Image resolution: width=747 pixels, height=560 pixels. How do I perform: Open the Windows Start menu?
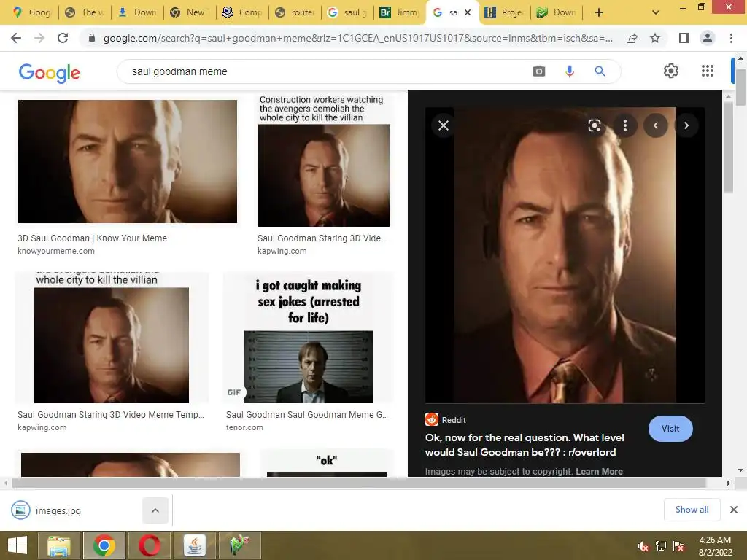point(18,545)
